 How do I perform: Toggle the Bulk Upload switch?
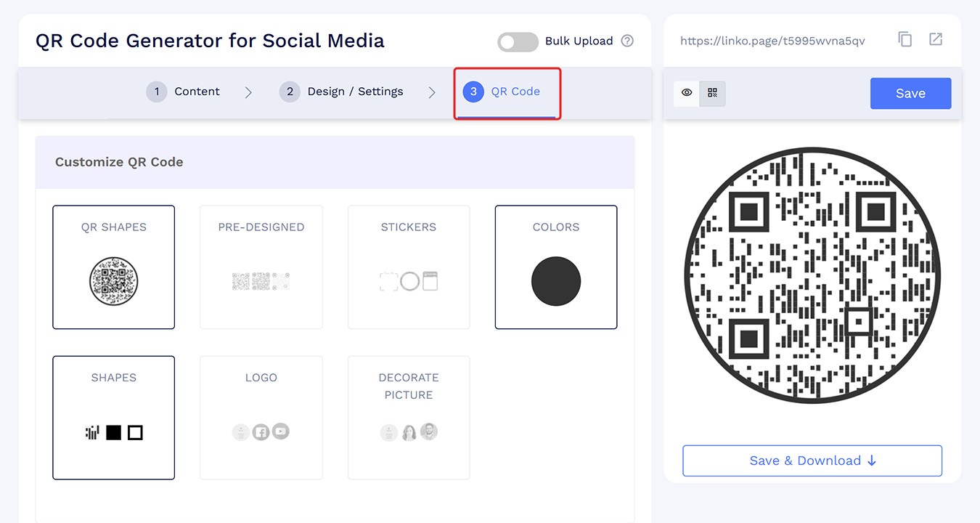coord(518,41)
